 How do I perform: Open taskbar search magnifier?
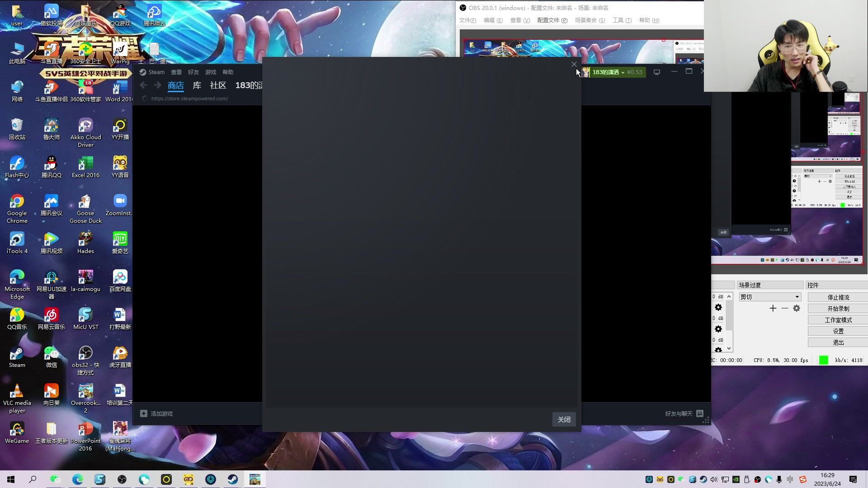click(x=33, y=479)
